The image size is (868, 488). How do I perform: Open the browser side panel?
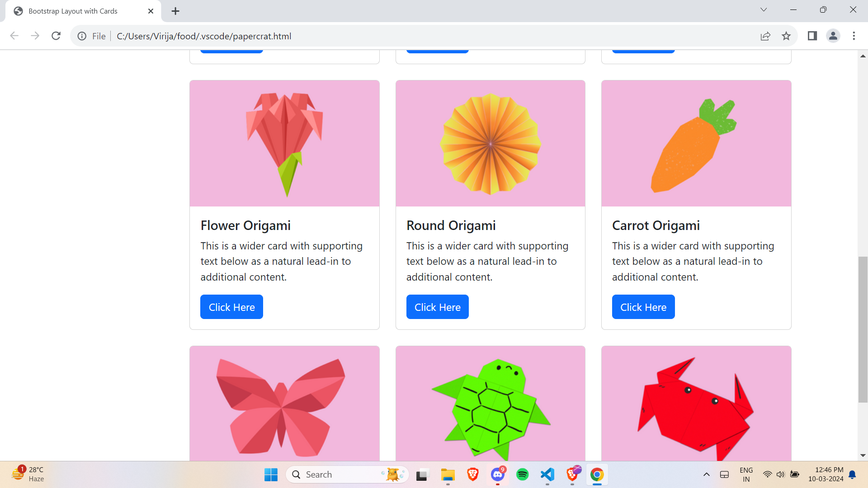point(812,36)
